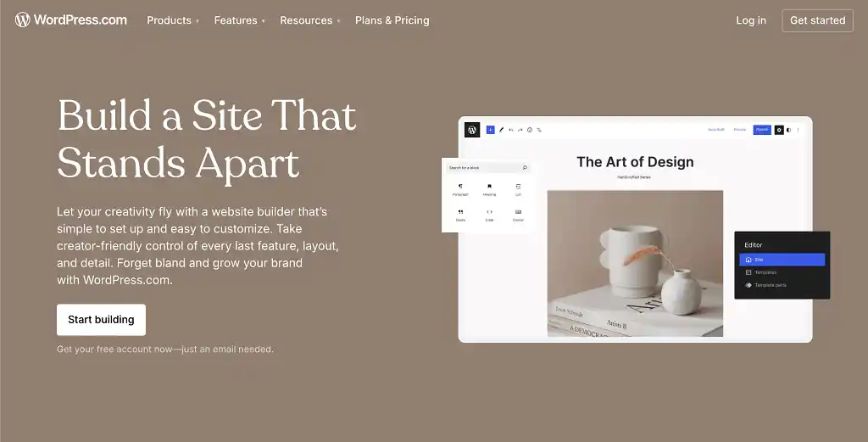Expand the Features dropdown menu
868x442 pixels.
[240, 20]
